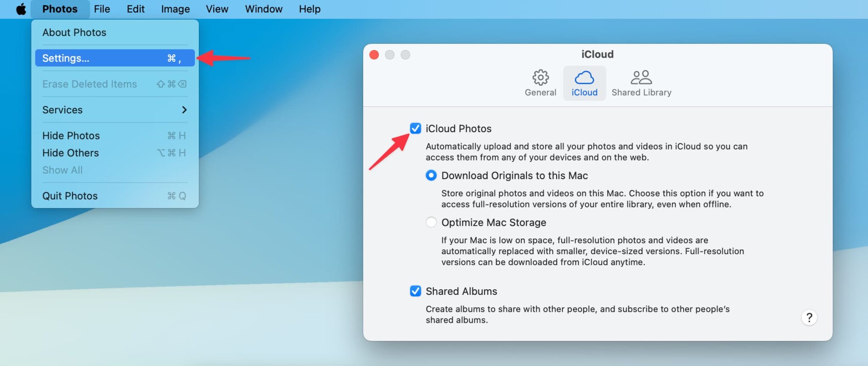The height and width of the screenshot is (366, 868).
Task: Click the Erase Deleted Items entry
Action: coord(115,84)
